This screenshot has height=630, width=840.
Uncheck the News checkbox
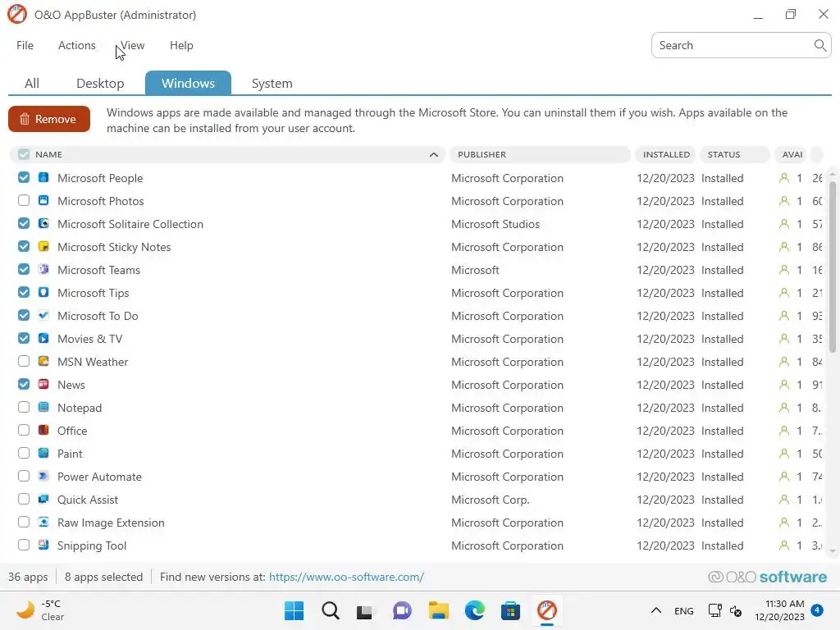[24, 384]
